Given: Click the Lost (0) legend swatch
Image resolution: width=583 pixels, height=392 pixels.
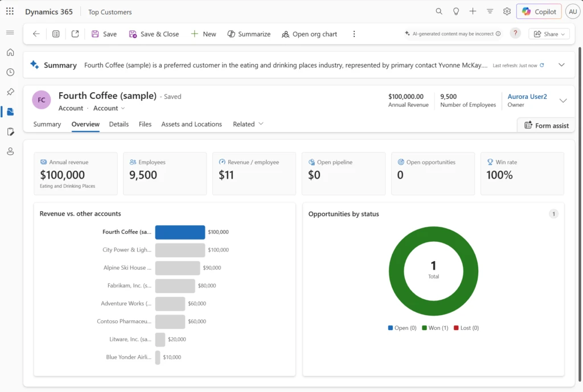Looking at the screenshot, I should point(456,328).
